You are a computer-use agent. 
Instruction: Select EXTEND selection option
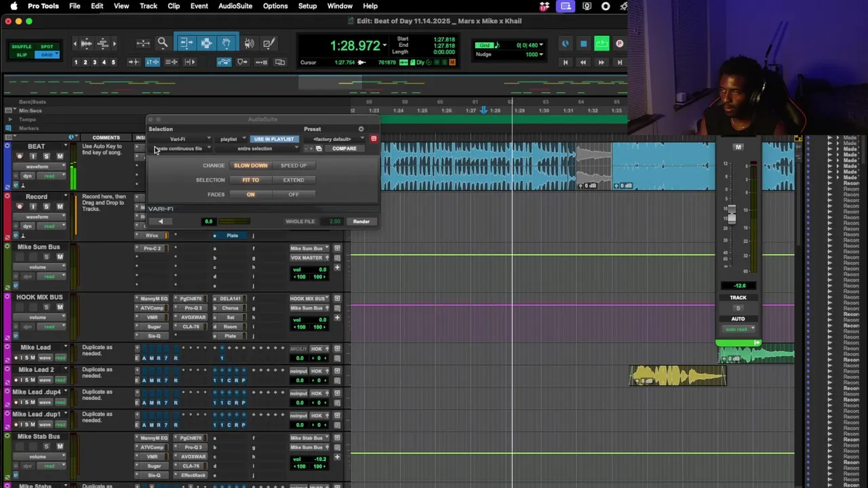(x=294, y=180)
